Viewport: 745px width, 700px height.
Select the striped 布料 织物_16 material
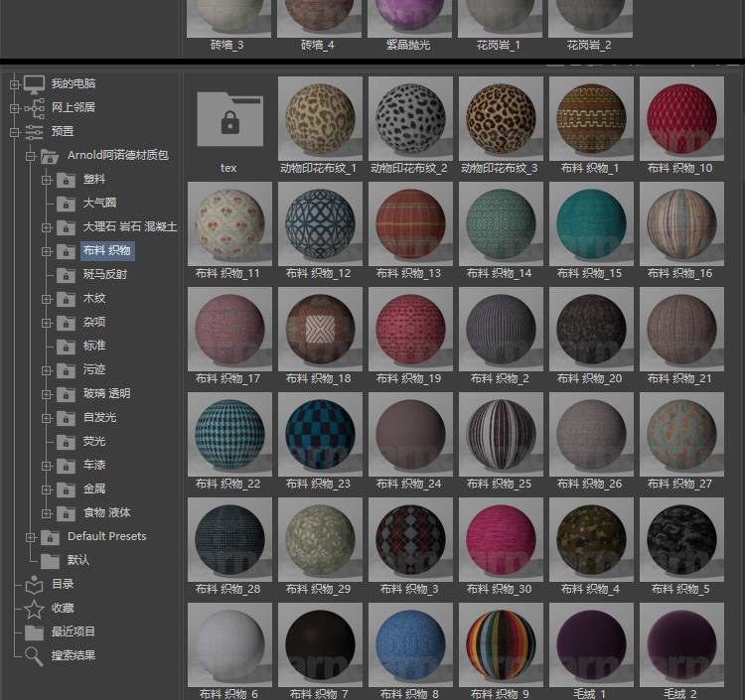point(681,224)
